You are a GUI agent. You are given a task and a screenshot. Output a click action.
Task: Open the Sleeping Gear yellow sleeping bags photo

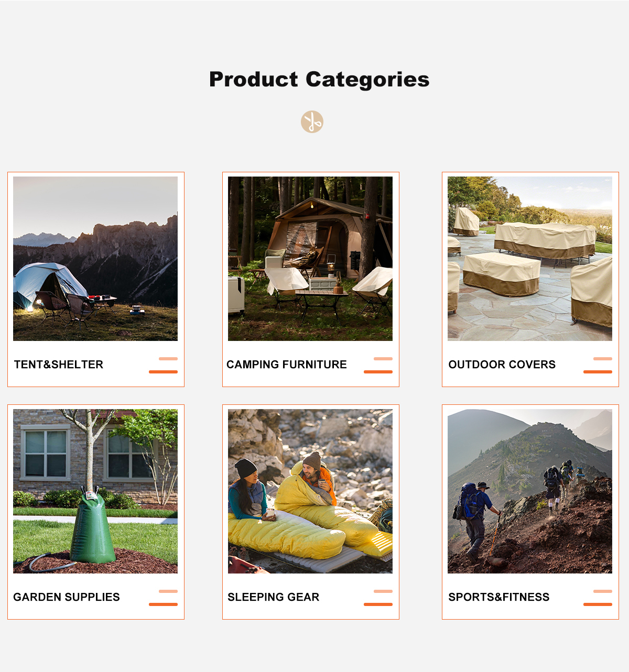310,491
